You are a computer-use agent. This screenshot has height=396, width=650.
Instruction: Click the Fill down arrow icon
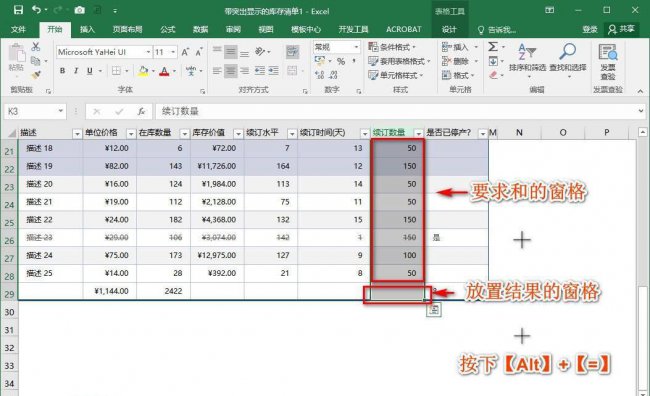[493, 61]
